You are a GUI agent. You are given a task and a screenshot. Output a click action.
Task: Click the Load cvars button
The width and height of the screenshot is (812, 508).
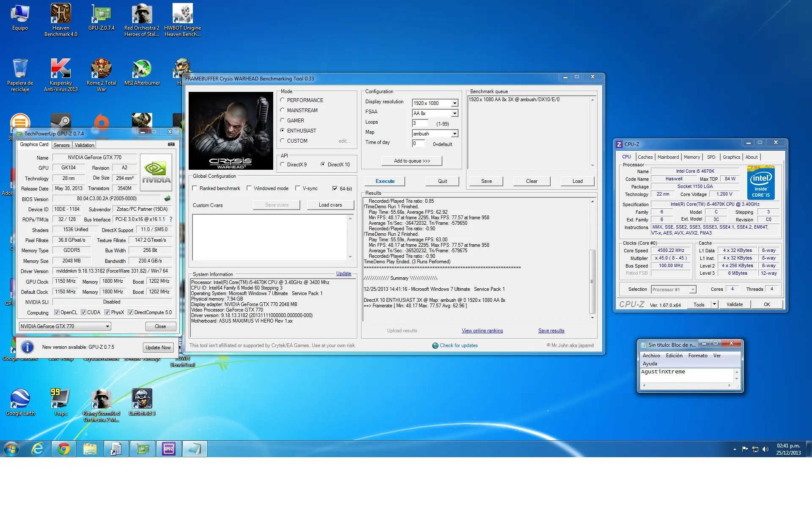[330, 205]
